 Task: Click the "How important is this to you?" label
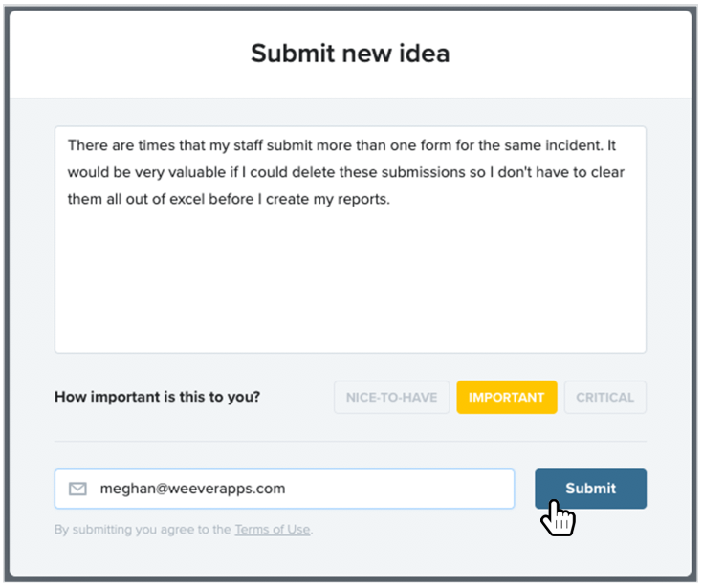coord(158,397)
